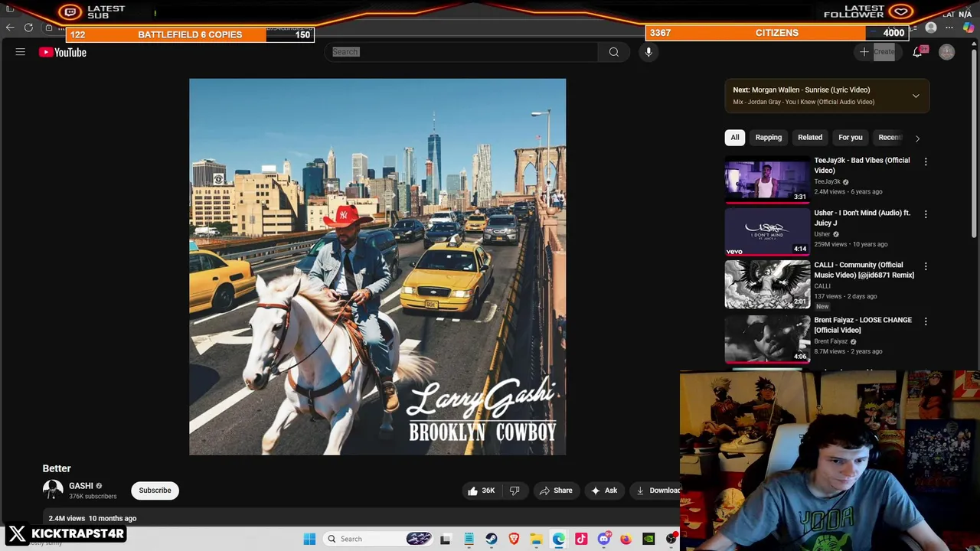Open options for Brent Faiyaz LOOSE CHANGE
Viewport: 980px width, 551px height.
click(926, 321)
